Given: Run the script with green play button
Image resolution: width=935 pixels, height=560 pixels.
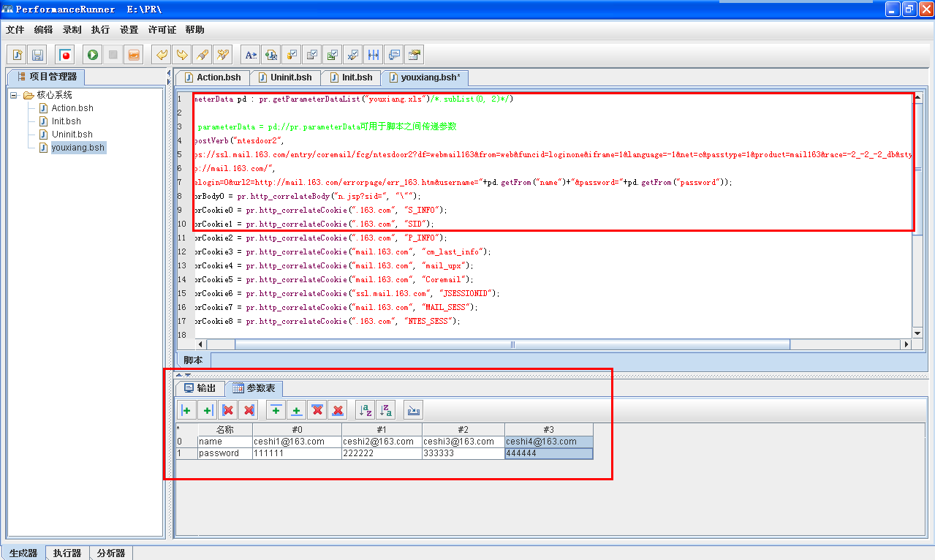Looking at the screenshot, I should pos(92,55).
